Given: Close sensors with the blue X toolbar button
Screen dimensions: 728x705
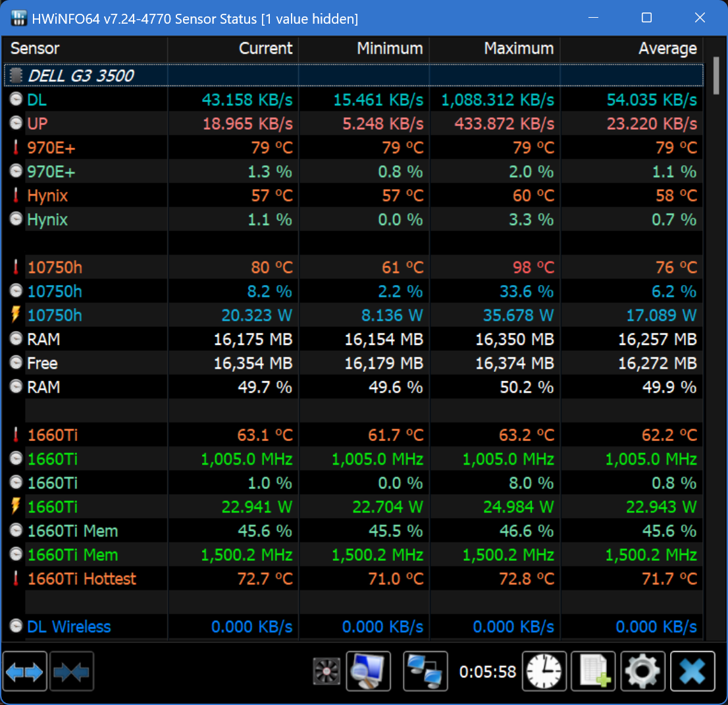Looking at the screenshot, I should click(x=692, y=671).
